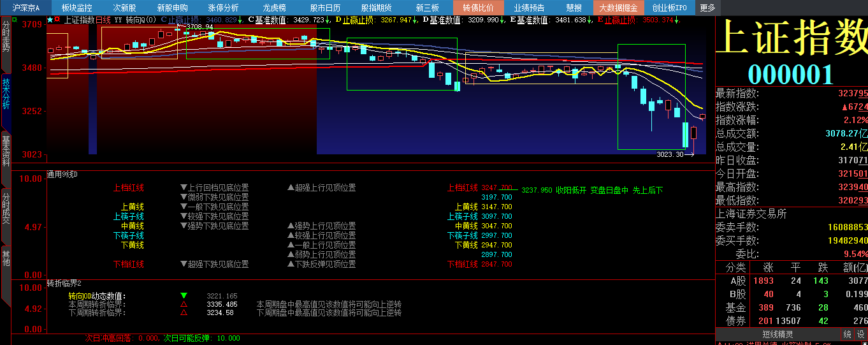Select the 转债比价 highlighted tab
This screenshot has height=345, width=868.
(x=478, y=8)
